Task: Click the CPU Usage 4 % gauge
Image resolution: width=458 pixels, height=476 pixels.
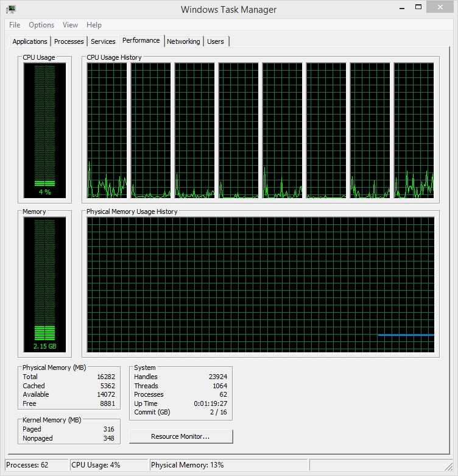Action: tap(44, 130)
